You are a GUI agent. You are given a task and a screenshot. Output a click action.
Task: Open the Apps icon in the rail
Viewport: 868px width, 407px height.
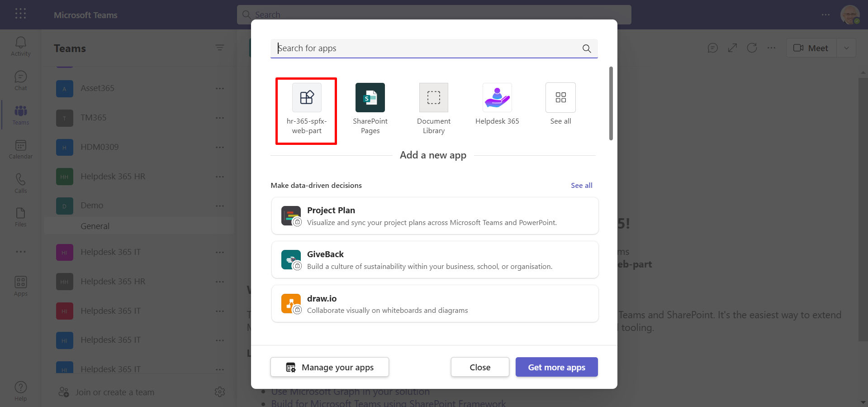(x=21, y=286)
